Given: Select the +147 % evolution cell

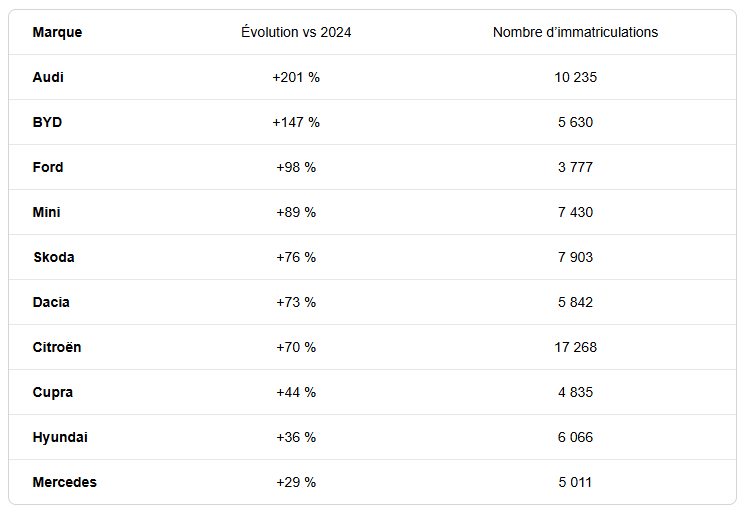Looking at the screenshot, I should coord(296,122).
